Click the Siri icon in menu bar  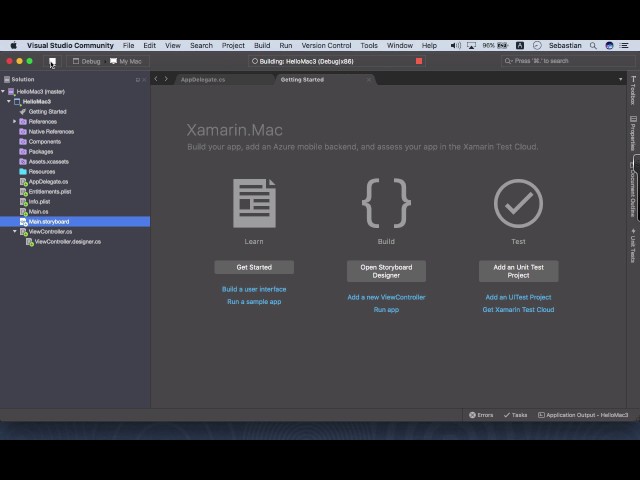(x=609, y=45)
